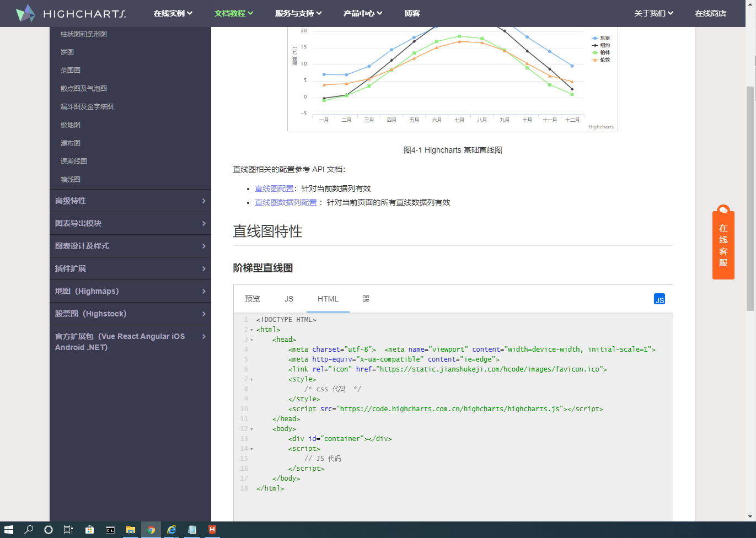756x538 pixels.
Task: Click the page vertical scrollbar thumb
Action: pos(750,198)
